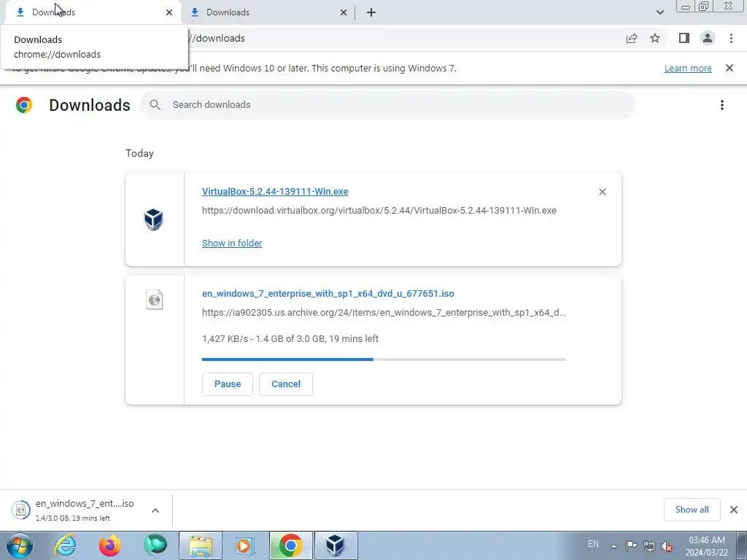Focus the Search downloads field
The image size is (747, 560).
[x=387, y=105]
